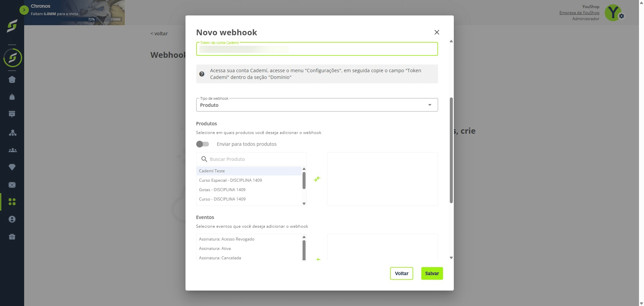Image resolution: width=644 pixels, height=306 pixels.
Task: Click the Salvar button
Action: 432,273
